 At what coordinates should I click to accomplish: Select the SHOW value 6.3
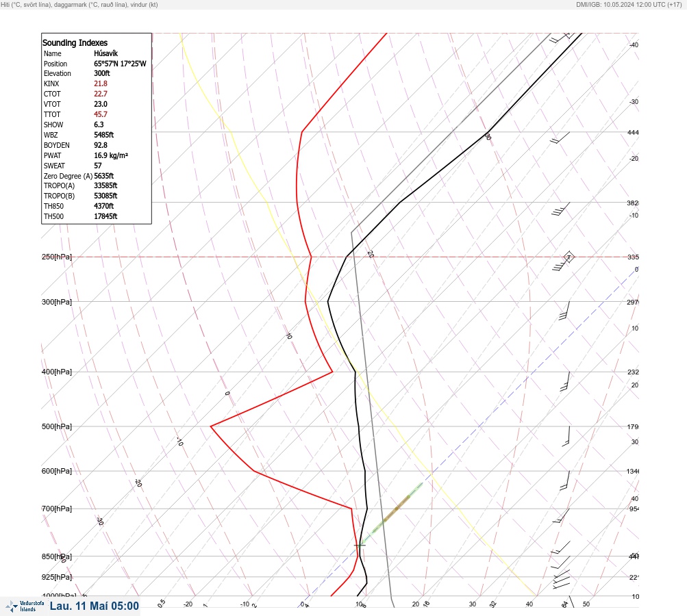[x=99, y=125]
